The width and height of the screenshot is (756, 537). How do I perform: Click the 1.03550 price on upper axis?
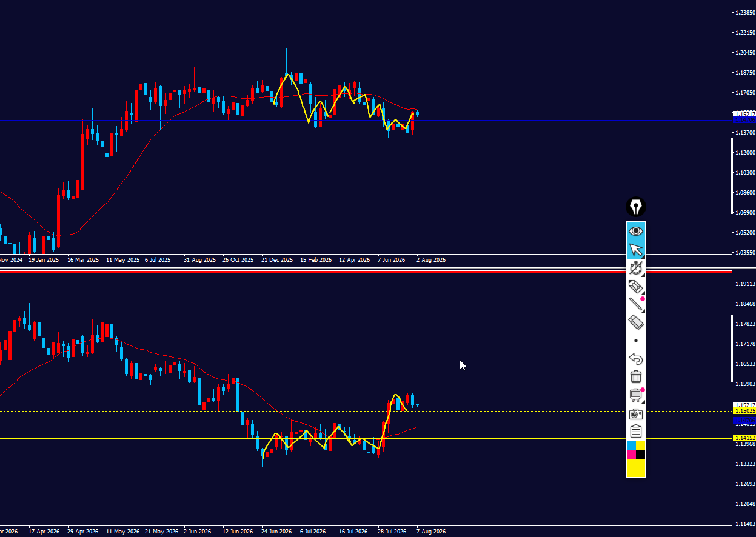click(744, 252)
